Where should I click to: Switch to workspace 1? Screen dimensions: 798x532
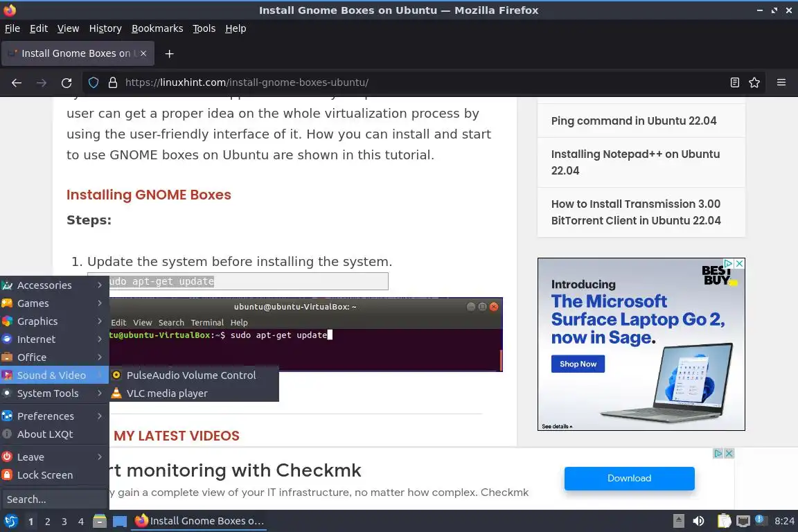coord(31,522)
